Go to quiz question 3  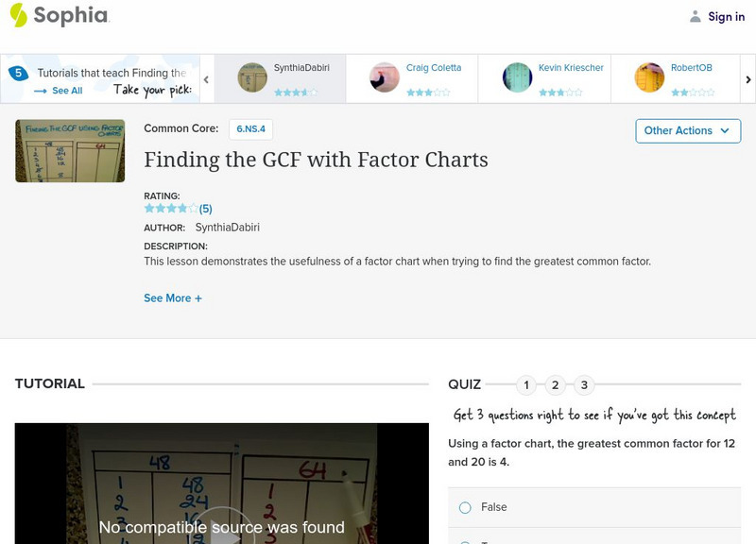pos(584,384)
